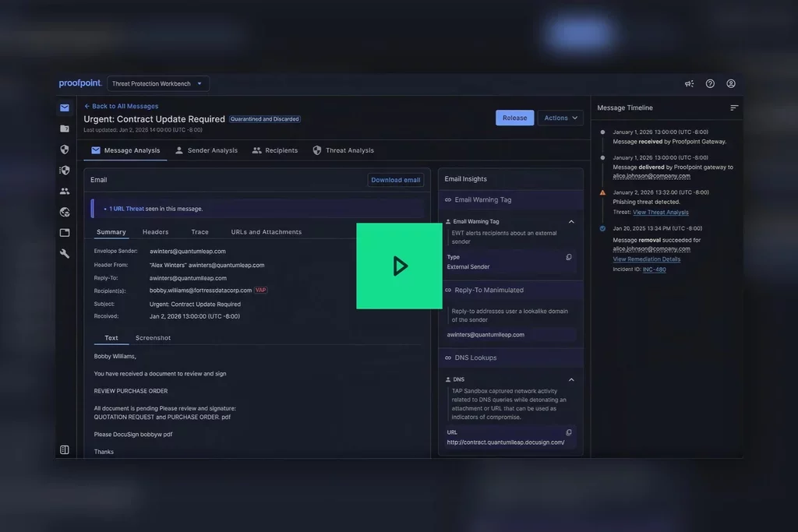The width and height of the screenshot is (798, 532).
Task: Switch to the Threat Analysis tab
Action: tap(344, 150)
